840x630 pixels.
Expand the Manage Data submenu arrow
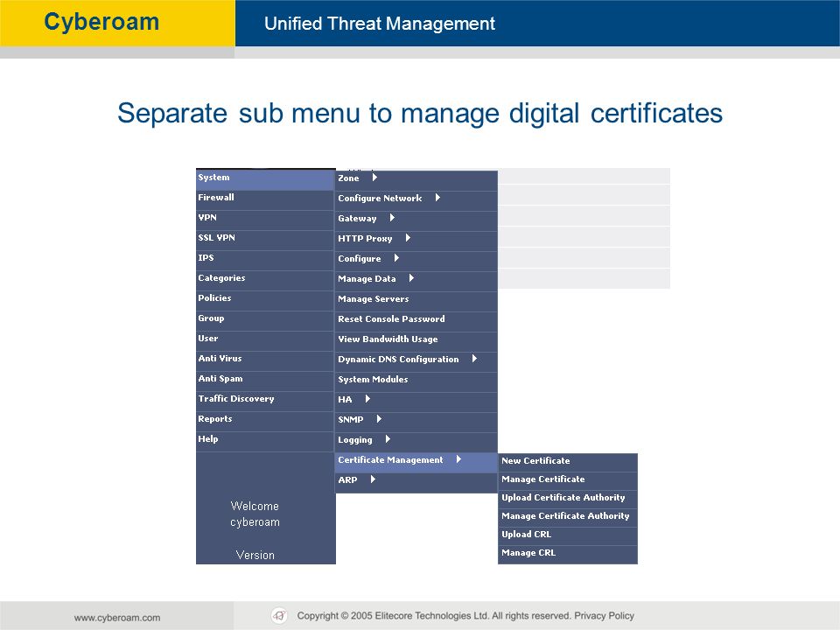(x=411, y=278)
